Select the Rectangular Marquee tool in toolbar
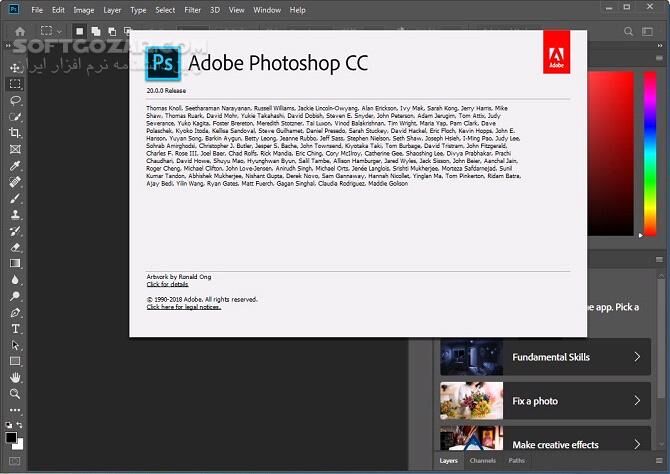Screen dimensions: 670x474 pos(15,84)
